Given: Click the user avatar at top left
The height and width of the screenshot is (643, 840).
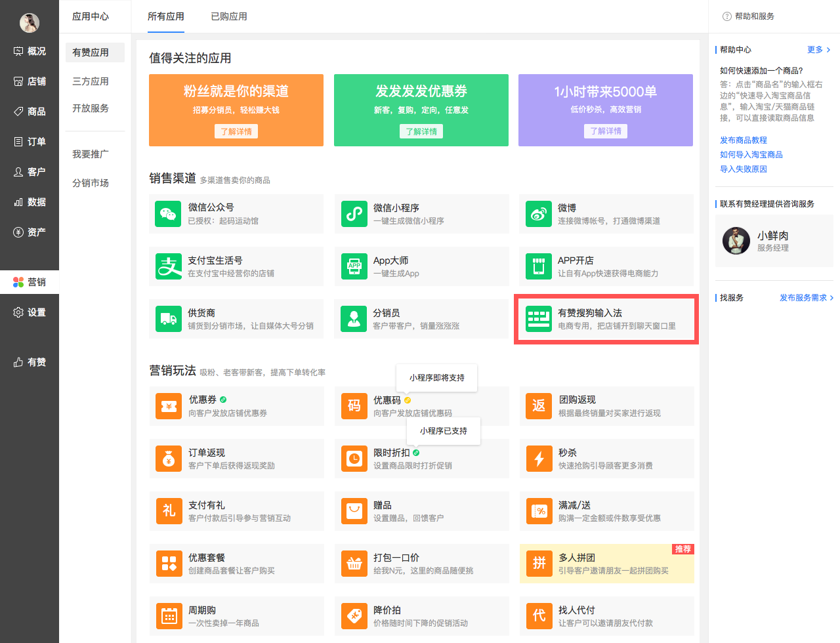Looking at the screenshot, I should (30, 23).
